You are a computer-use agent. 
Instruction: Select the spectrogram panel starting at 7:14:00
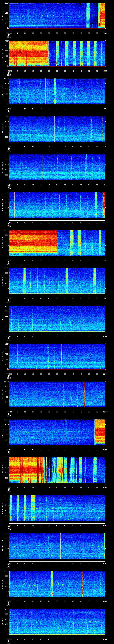click(57, 508)
